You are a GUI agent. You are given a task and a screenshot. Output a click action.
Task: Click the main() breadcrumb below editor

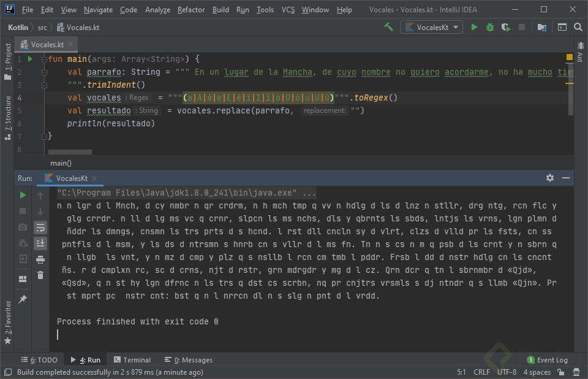[x=61, y=163]
